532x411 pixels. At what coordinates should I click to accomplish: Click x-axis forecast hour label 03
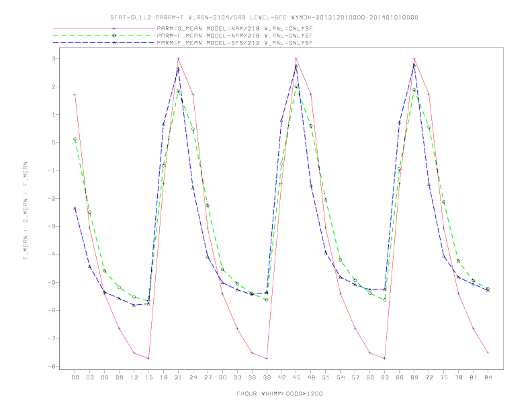tap(89, 377)
